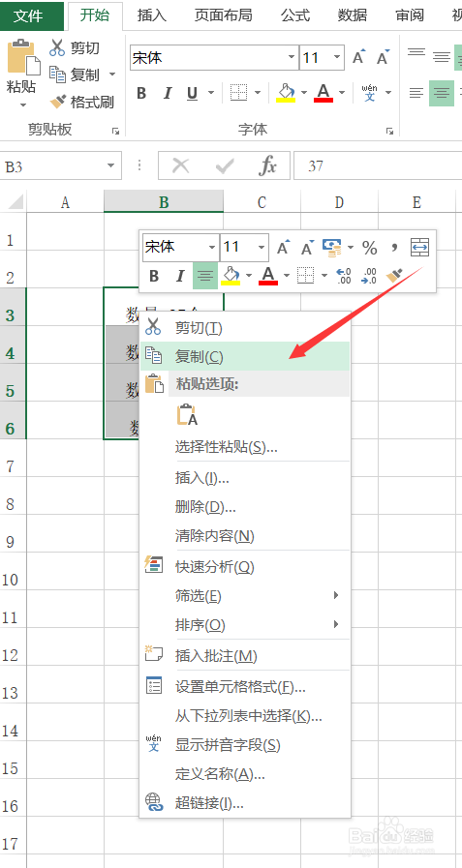Toggle ribbon align left button
462x868 pixels.
(416, 93)
